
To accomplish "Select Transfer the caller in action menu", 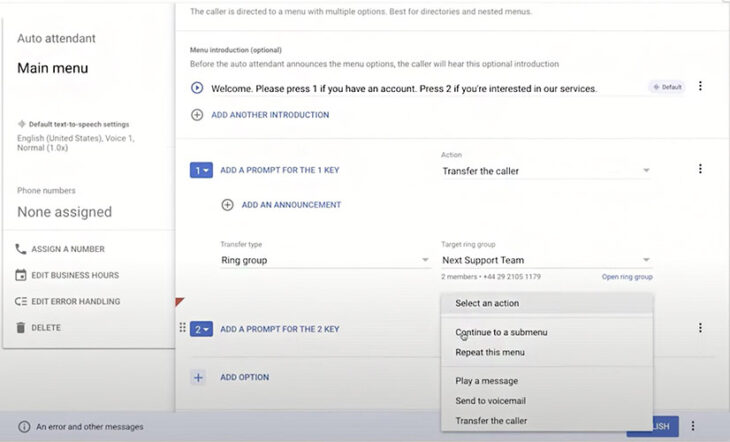I will coord(491,421).
